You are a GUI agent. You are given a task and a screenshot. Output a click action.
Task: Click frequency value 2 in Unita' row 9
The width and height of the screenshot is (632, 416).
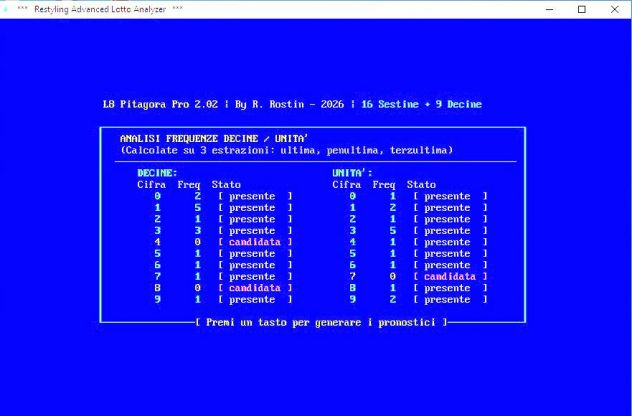tap(393, 300)
